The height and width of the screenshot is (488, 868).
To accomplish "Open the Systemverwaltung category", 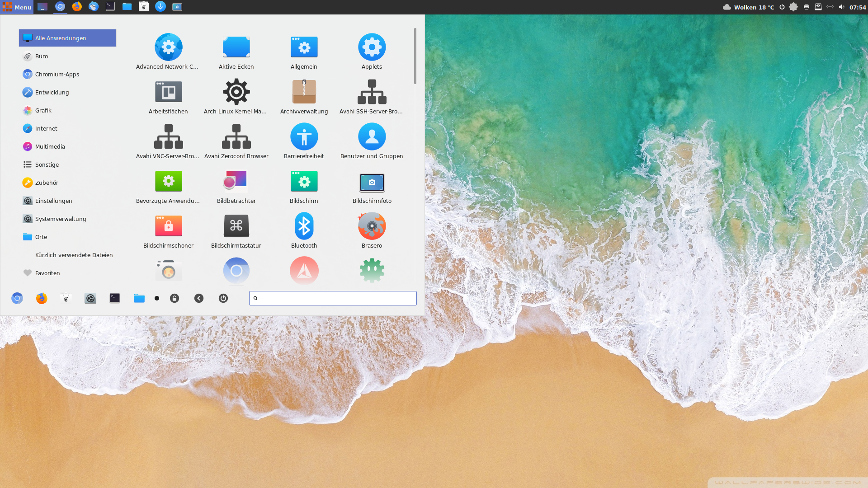I will tap(60, 219).
